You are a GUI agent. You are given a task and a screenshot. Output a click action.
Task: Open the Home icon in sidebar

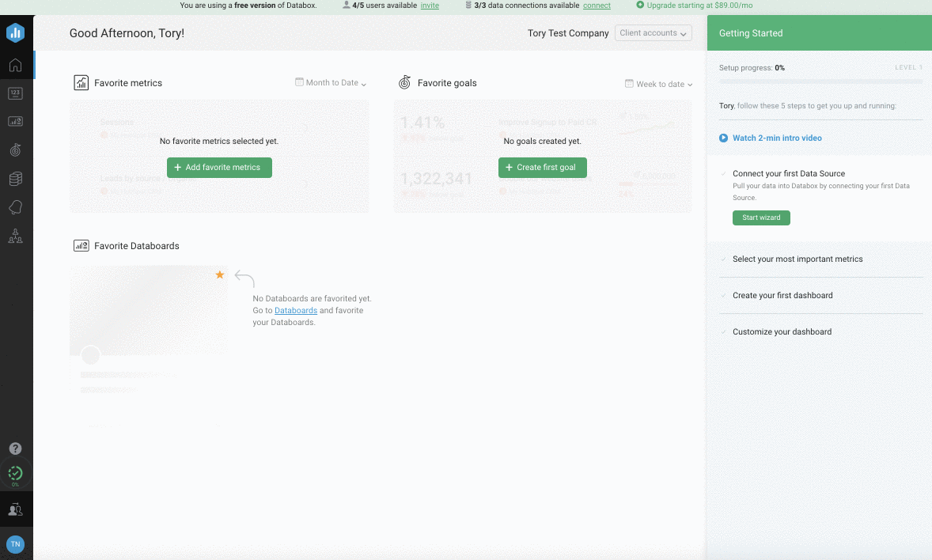click(x=16, y=65)
